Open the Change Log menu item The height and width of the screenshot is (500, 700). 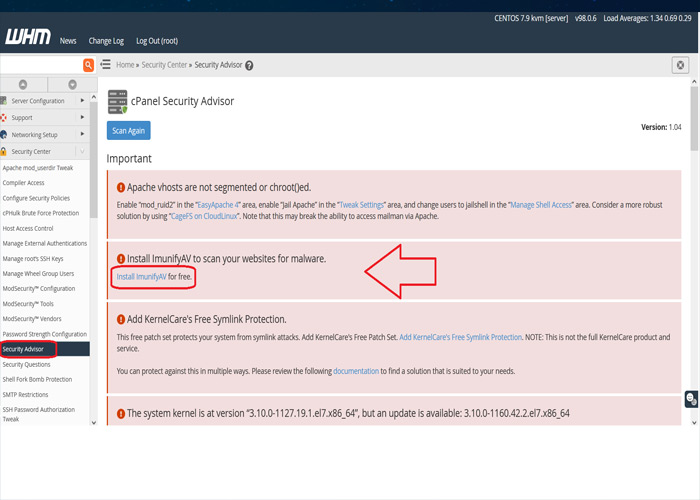point(106,41)
